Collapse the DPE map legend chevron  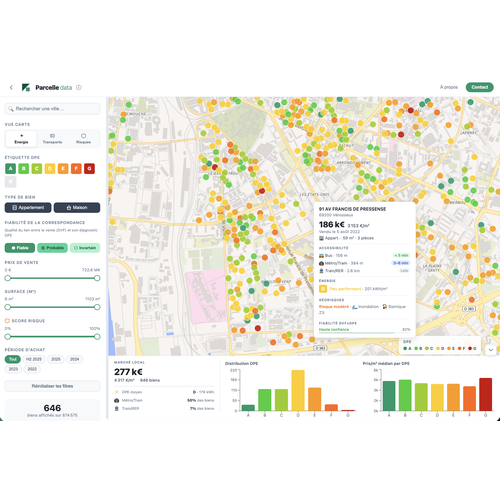point(491,350)
